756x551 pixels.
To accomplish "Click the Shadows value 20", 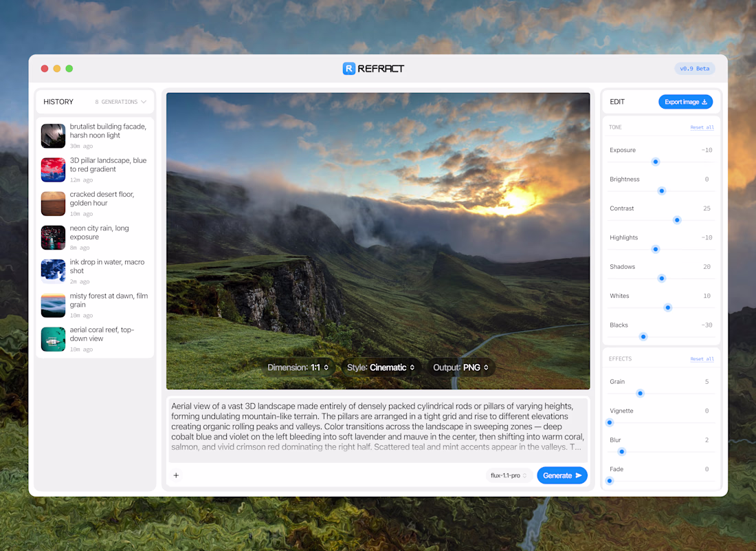I will click(x=707, y=267).
